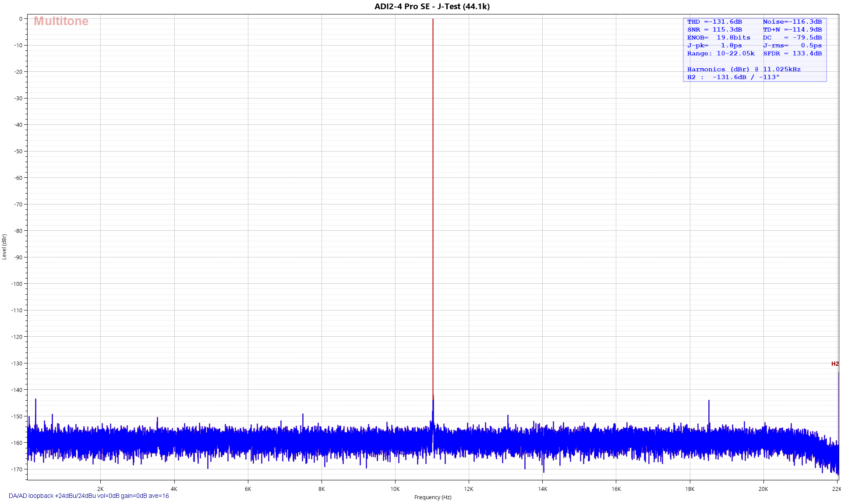The height and width of the screenshot is (504, 841).
Task: Click the H2 : -131.6dB / -113° line
Action: [x=733, y=77]
